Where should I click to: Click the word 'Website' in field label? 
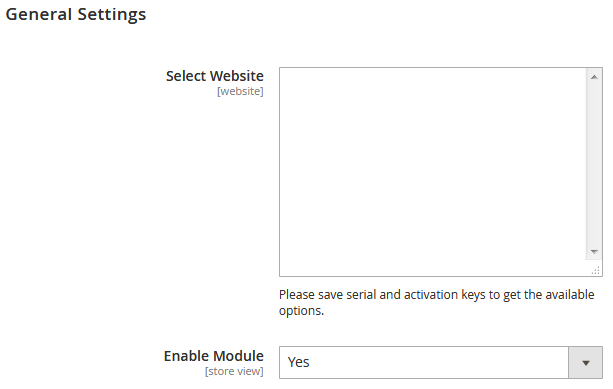[239, 76]
